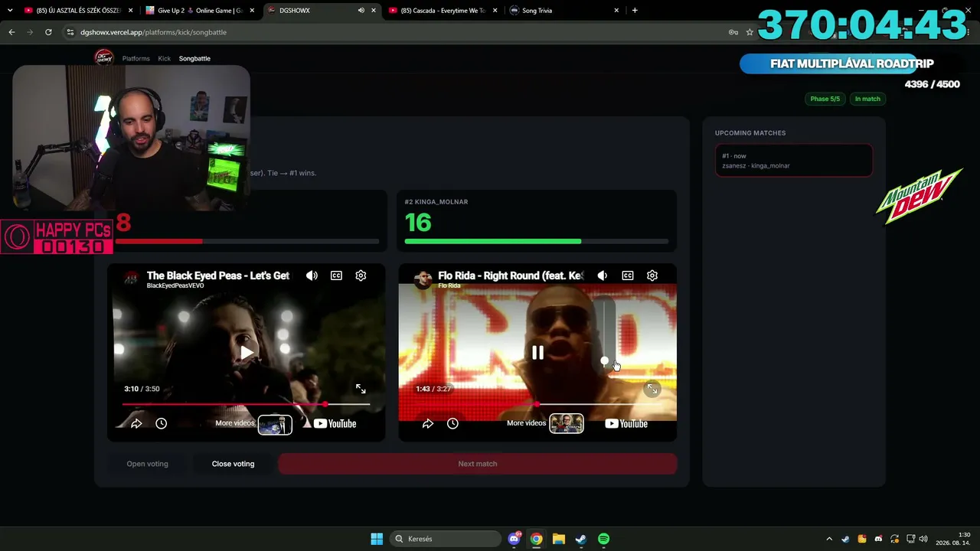The image size is (980, 551).
Task: Add Flo Rida video to Watch Later
Action: [452, 423]
